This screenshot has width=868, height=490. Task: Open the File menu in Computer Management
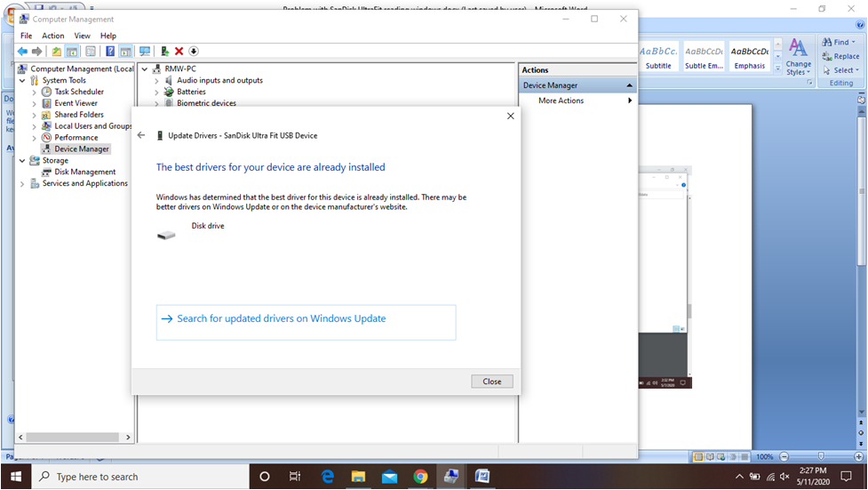pos(26,36)
